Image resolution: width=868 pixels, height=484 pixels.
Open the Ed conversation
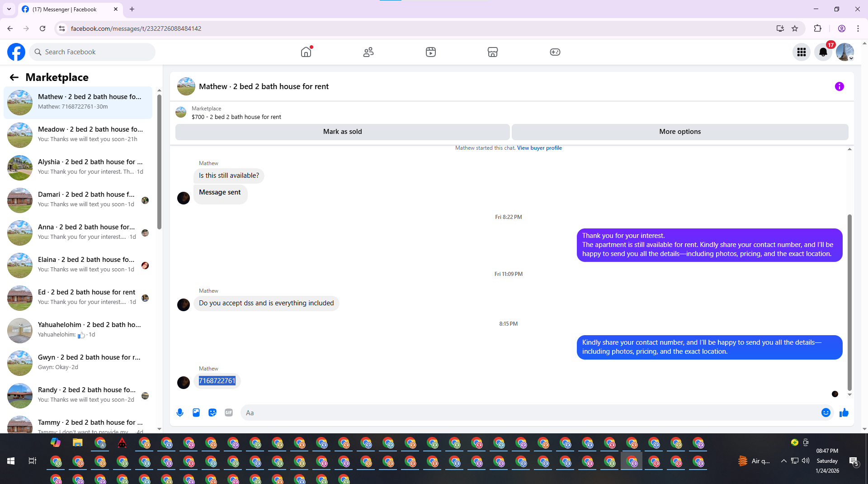tap(78, 298)
